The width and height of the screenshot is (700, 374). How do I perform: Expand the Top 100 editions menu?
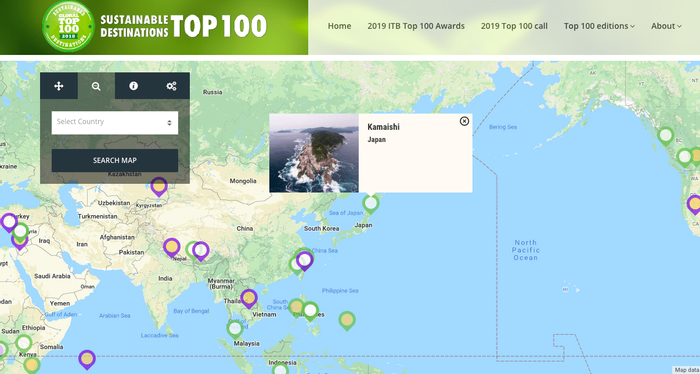click(599, 26)
